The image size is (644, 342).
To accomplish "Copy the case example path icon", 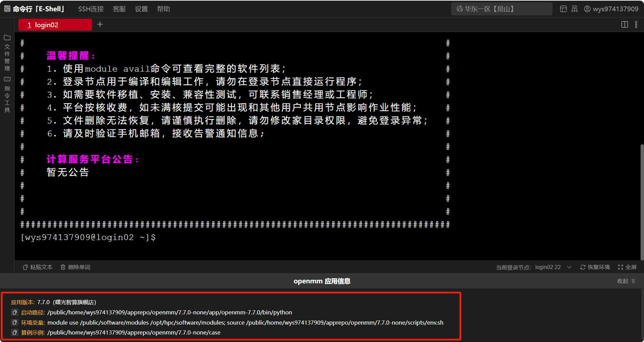I will click(x=15, y=332).
